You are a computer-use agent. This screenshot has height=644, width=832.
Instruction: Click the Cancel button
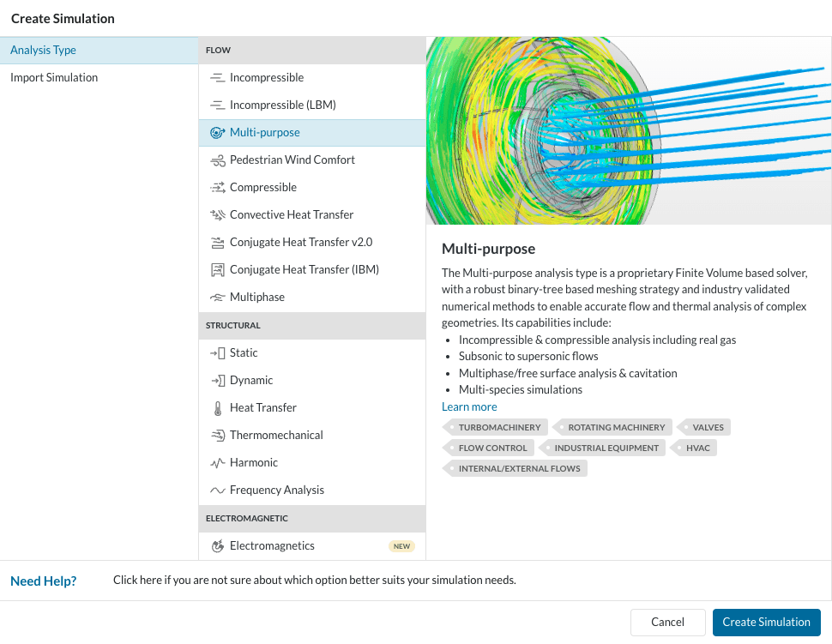click(x=667, y=623)
